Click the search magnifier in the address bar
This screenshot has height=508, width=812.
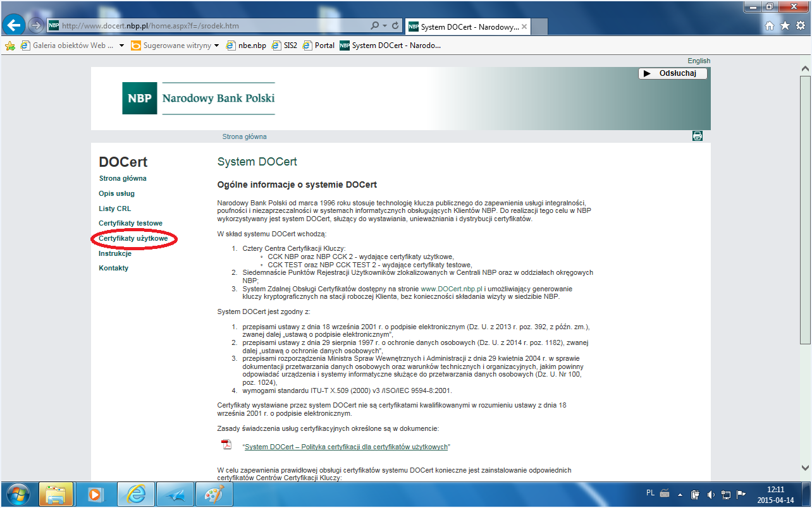[375, 26]
